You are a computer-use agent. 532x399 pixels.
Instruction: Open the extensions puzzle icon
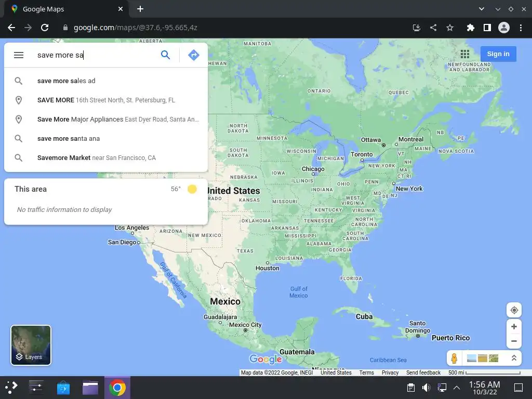[470, 28]
